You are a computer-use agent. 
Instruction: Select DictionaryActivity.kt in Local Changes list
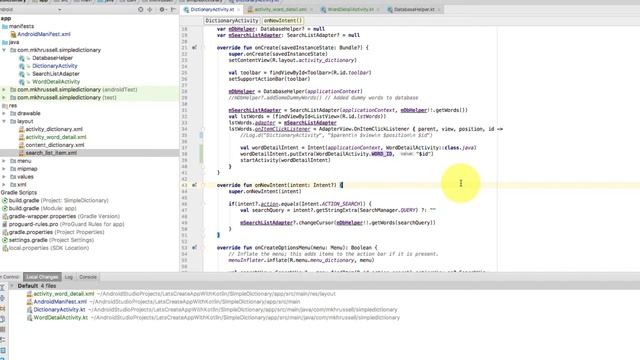[59, 310]
